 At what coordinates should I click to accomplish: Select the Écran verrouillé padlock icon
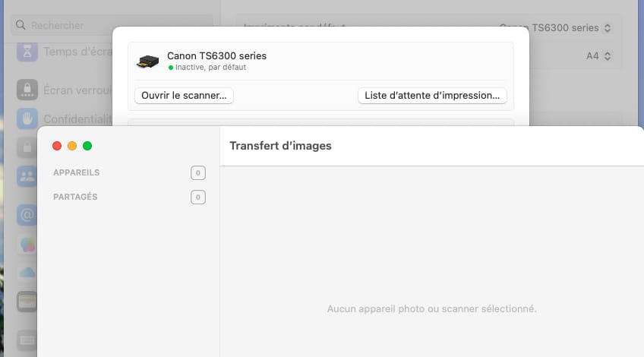click(x=27, y=90)
